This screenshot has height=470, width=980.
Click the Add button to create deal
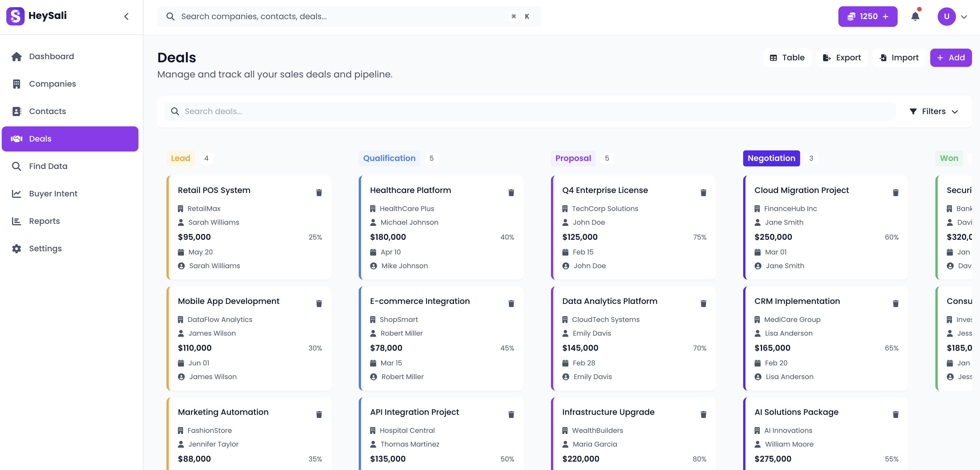click(951, 57)
